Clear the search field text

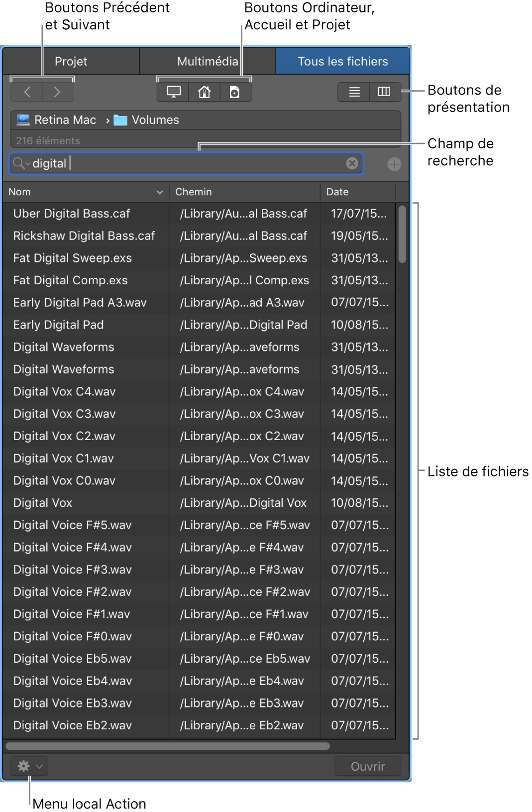pos(352,163)
